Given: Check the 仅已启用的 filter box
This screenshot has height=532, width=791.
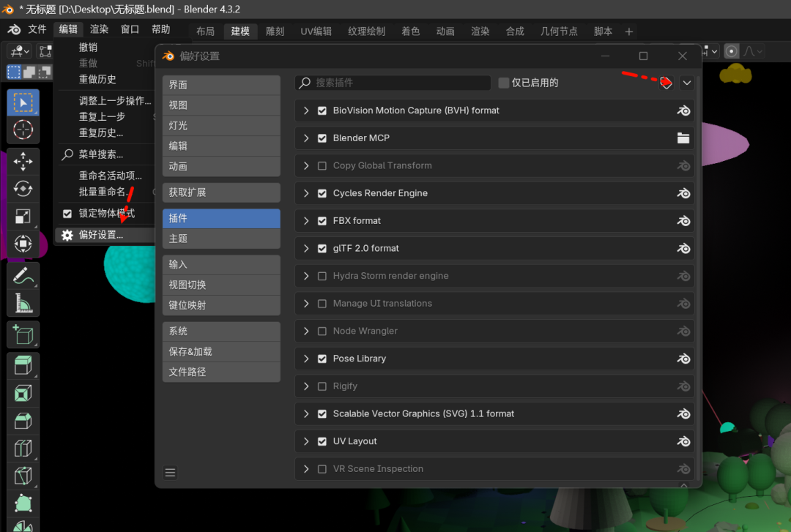Looking at the screenshot, I should 505,83.
